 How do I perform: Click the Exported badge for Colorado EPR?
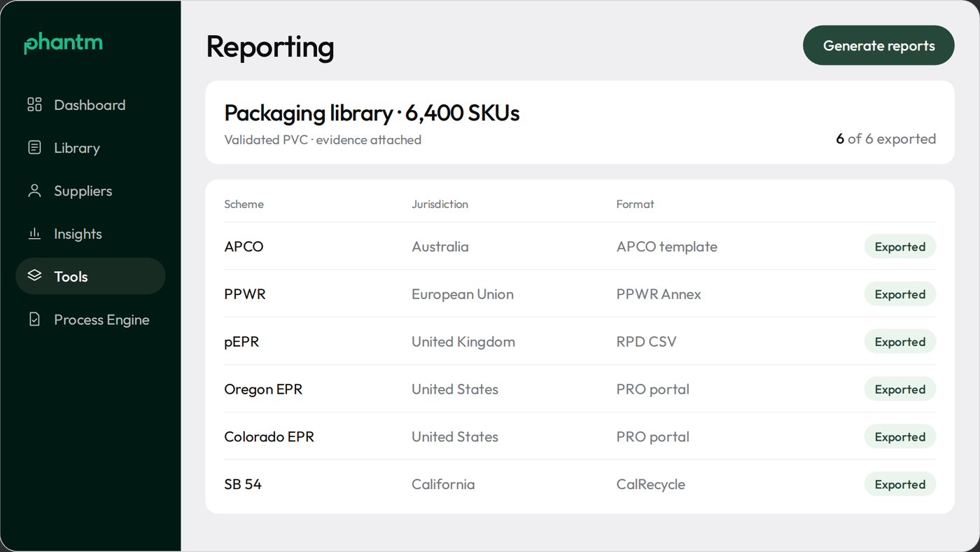tap(900, 437)
